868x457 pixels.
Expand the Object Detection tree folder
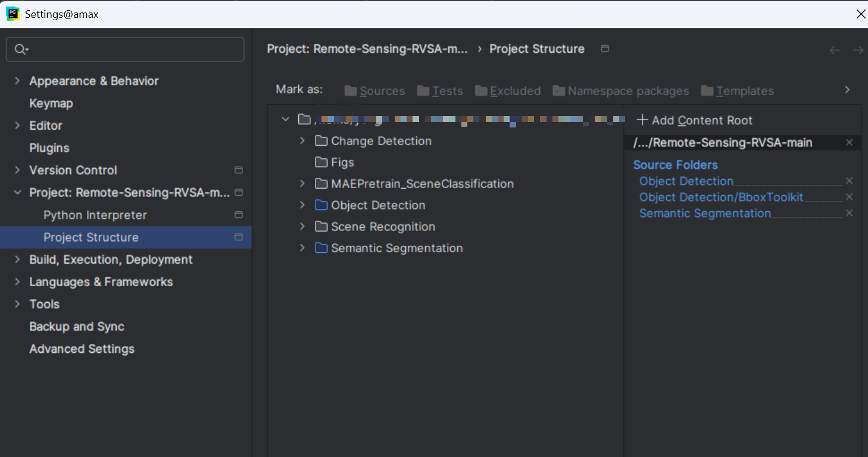pos(302,205)
